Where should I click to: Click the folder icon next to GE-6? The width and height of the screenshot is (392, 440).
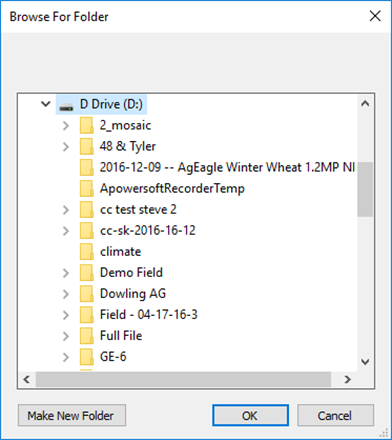tap(87, 357)
